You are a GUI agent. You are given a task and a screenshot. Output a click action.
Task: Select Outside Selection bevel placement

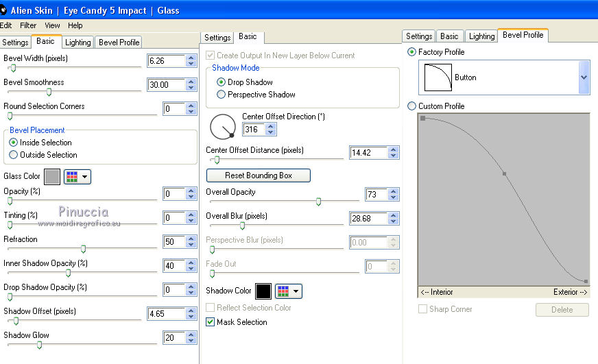[x=43, y=155]
